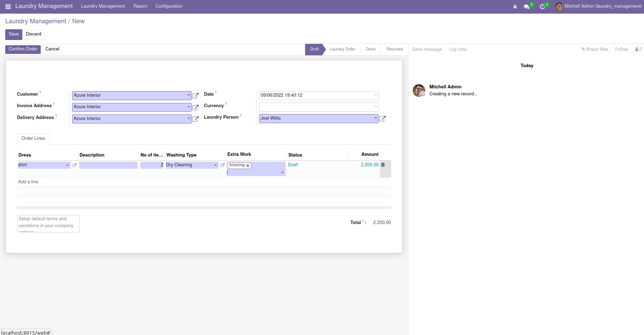Click Send message in chatter
The height and width of the screenshot is (335, 644).
[427, 49]
